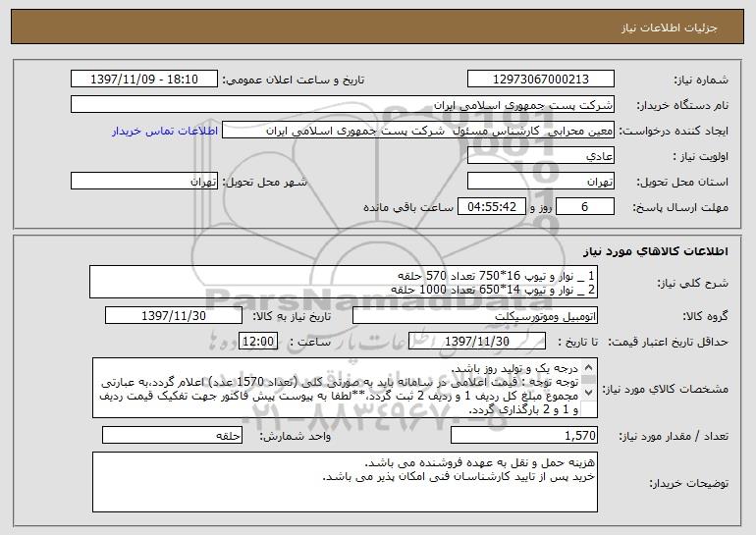Click the section heading اطلاعات کالاهای مورد نیاز

[x=656, y=251]
